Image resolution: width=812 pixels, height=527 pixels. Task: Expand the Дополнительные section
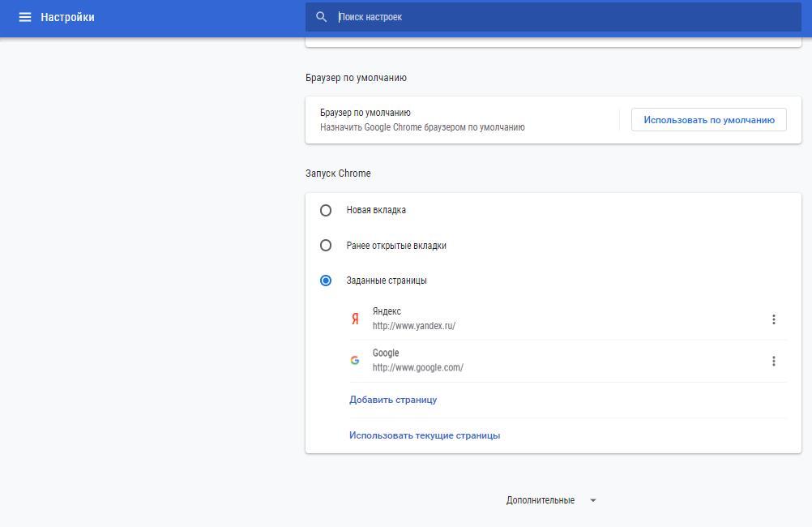pyautogui.click(x=551, y=500)
